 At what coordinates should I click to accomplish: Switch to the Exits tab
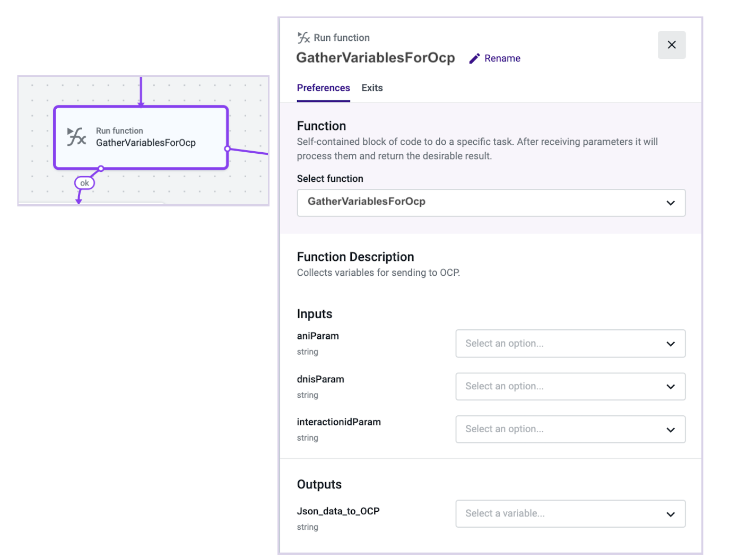pos(372,88)
